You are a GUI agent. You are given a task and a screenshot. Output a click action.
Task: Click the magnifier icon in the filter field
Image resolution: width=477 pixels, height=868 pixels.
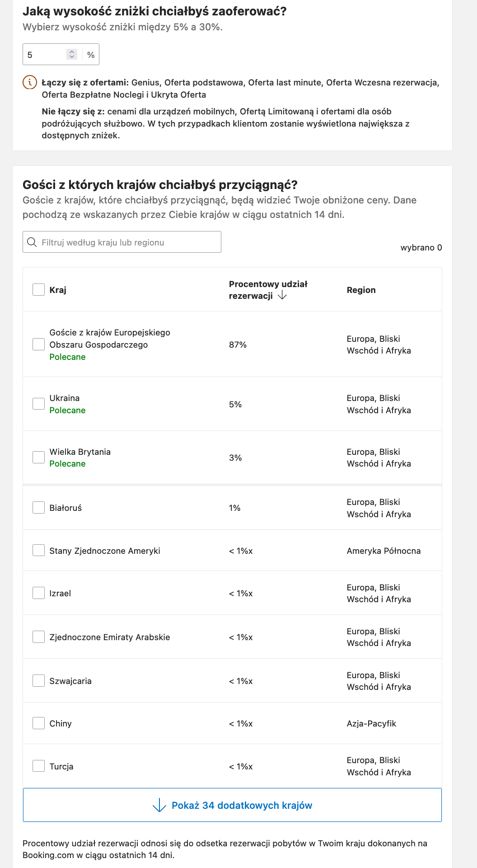(x=32, y=242)
